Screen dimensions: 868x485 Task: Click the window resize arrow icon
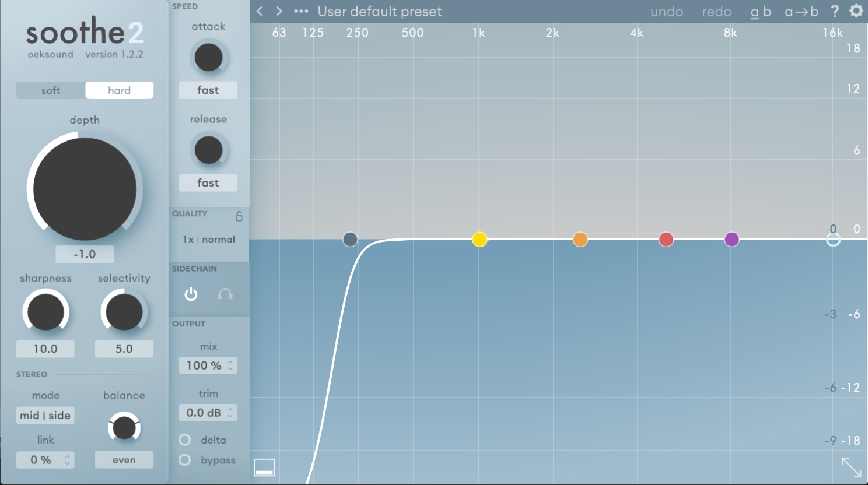coord(851,468)
